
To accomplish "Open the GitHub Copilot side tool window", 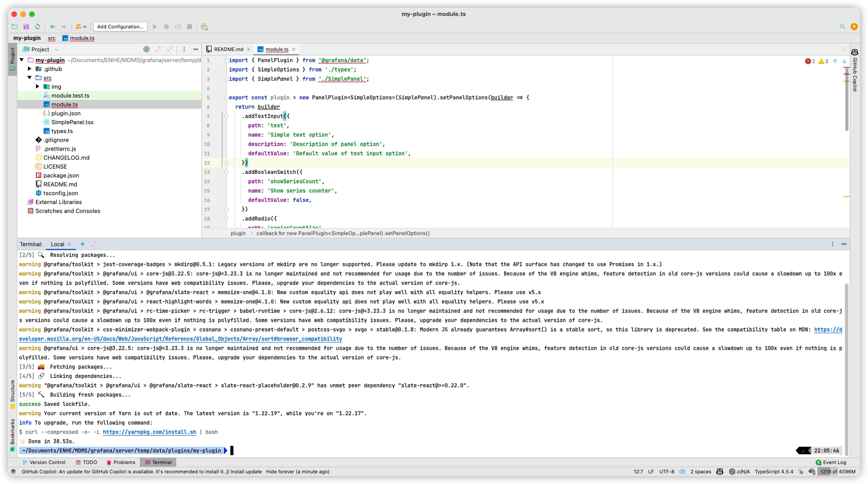I will click(x=855, y=70).
